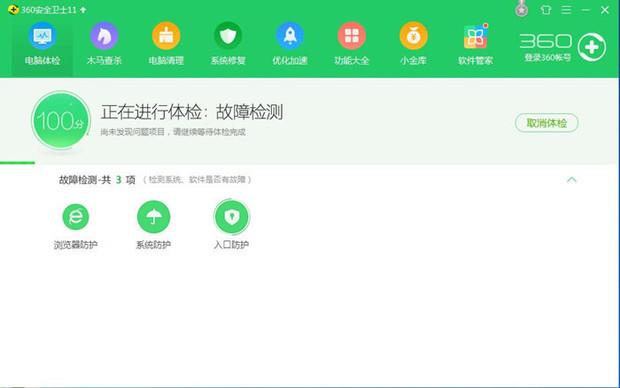Collapse the 故障检测 section chevron
Image resolution: width=620 pixels, height=388 pixels.
click(571, 180)
